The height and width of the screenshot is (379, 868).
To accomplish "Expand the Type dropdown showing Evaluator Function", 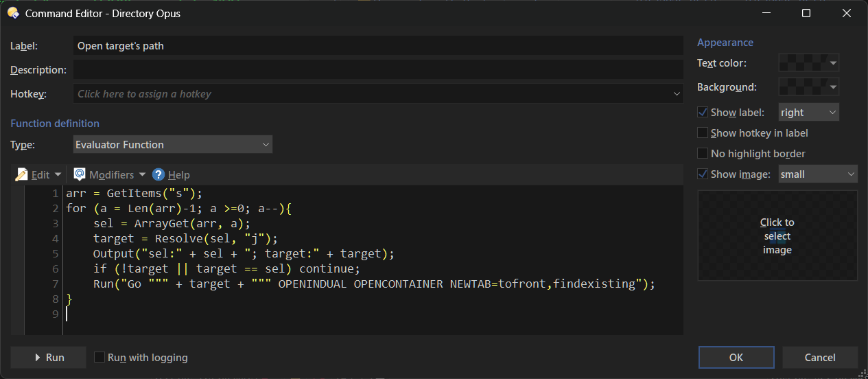I will (266, 144).
